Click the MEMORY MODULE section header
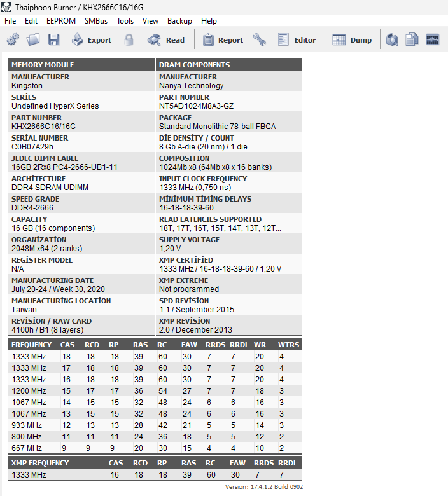Image resolution: width=448 pixels, height=496 pixels. click(81, 64)
